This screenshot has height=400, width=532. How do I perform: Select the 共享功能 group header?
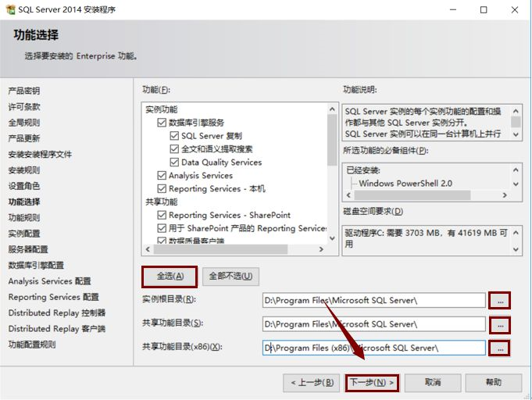pos(162,202)
